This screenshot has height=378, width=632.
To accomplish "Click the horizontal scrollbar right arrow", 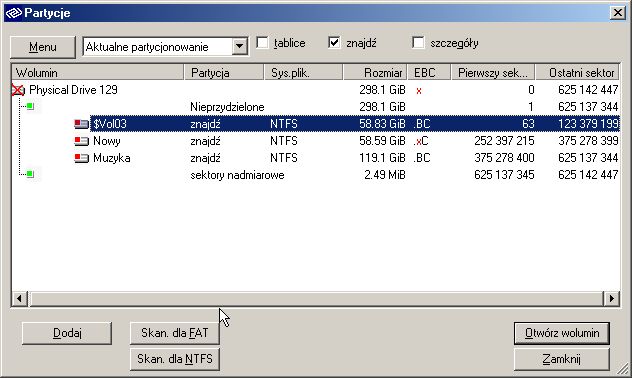I will click(x=611, y=299).
